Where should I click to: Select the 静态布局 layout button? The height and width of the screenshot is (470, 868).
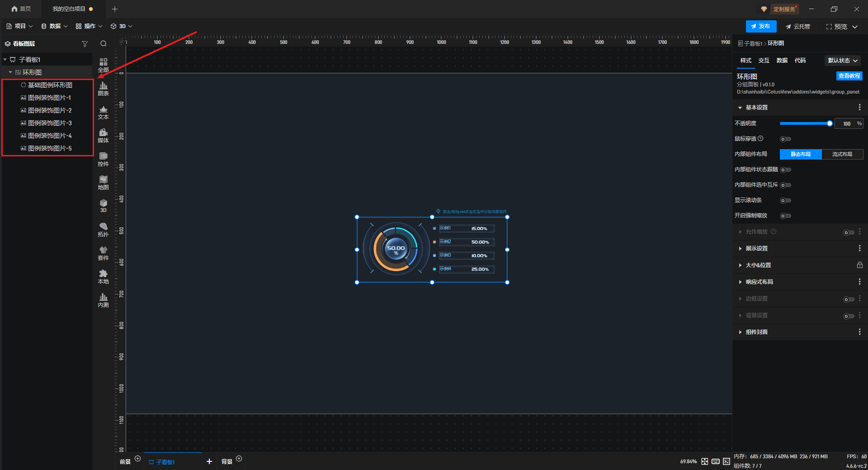(801, 155)
